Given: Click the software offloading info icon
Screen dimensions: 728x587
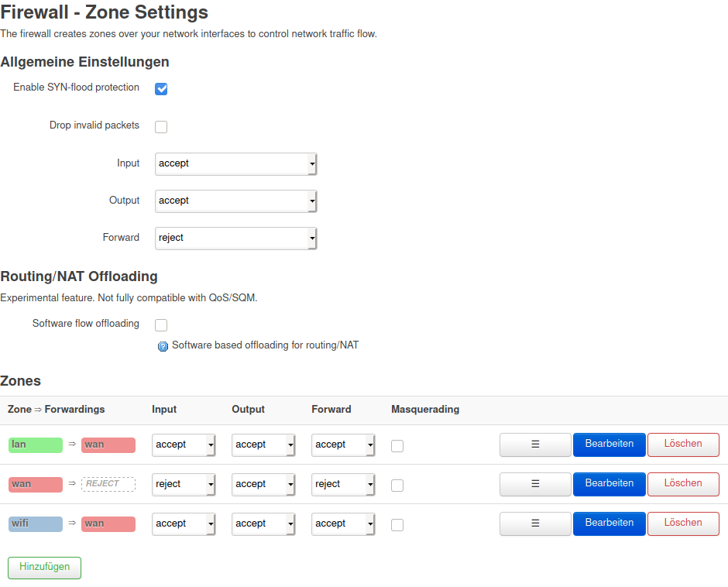Looking at the screenshot, I should click(163, 346).
